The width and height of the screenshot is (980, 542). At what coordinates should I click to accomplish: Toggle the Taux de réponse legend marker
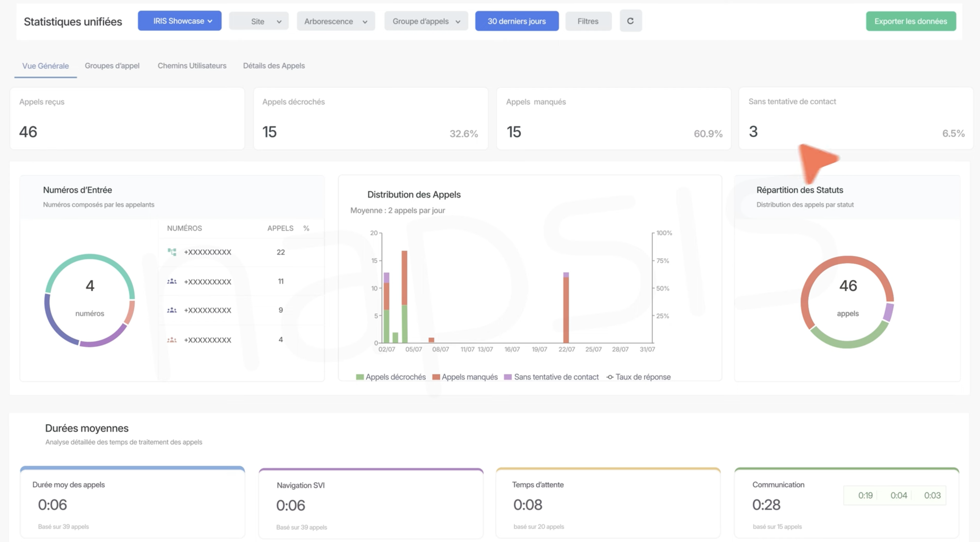tap(610, 377)
